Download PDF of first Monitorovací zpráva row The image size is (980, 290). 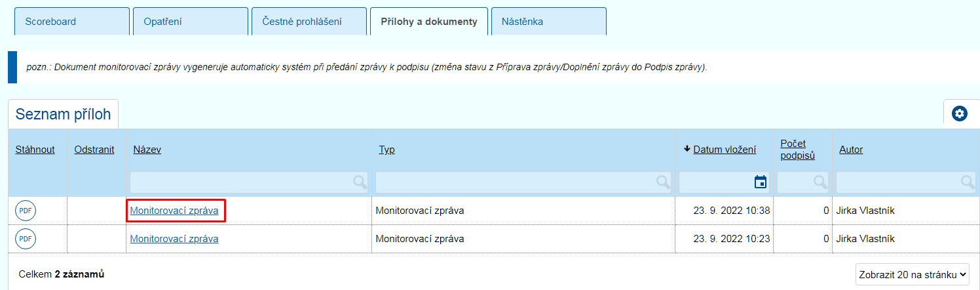coord(26,211)
